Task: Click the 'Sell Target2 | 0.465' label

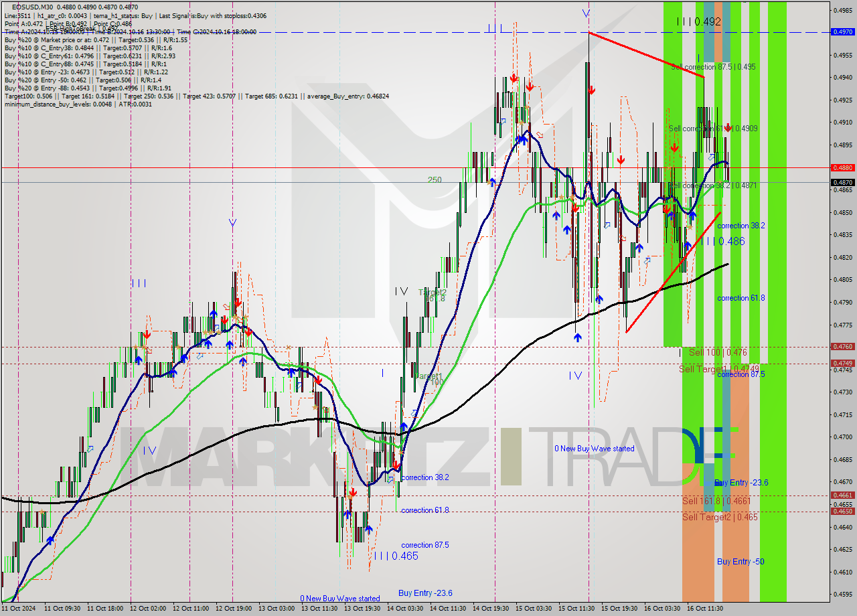Action: [x=720, y=517]
